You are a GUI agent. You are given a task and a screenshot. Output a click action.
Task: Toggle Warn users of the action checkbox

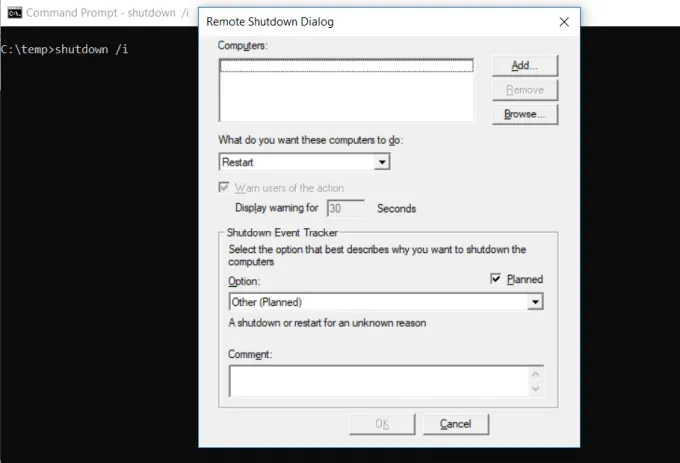click(224, 188)
